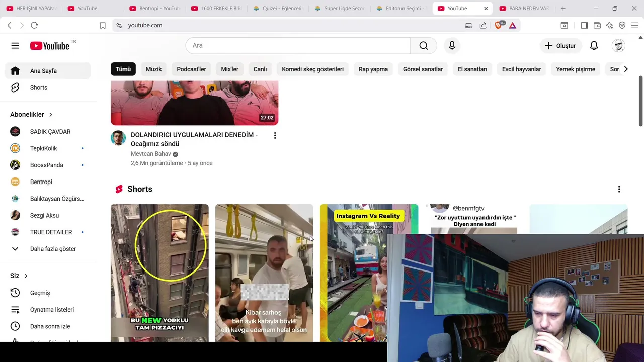
Task: View site information icon in address bar
Action: coord(119,25)
